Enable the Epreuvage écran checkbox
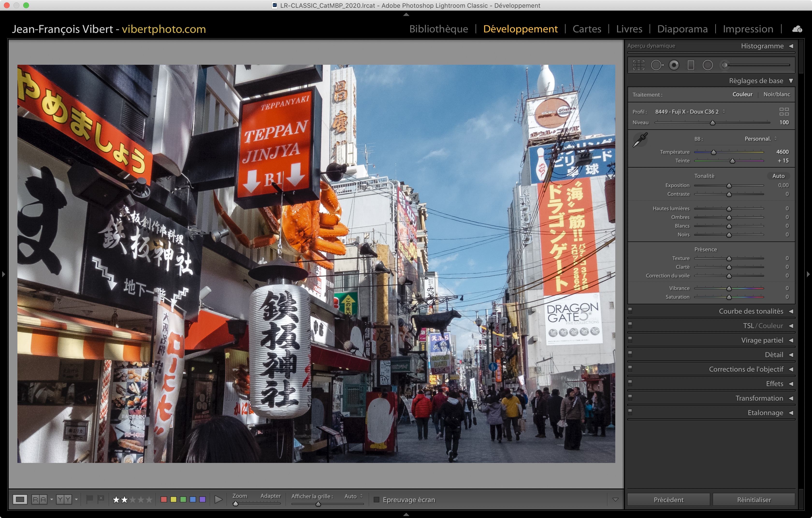Screen dimensions: 812x518 (x=377, y=499)
